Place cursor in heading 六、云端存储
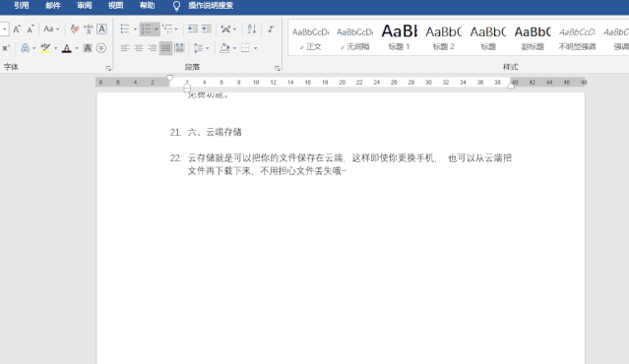Screen dimensions: 629x364 tap(215, 132)
